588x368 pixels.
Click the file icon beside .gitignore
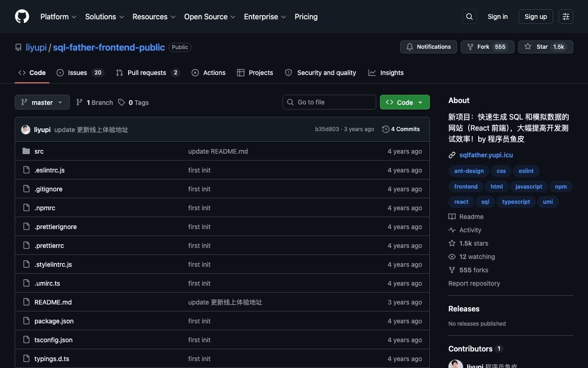pos(26,189)
